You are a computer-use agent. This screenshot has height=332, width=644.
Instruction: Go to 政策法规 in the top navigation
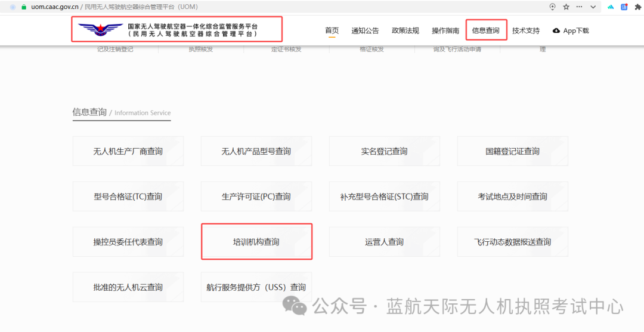pyautogui.click(x=405, y=30)
